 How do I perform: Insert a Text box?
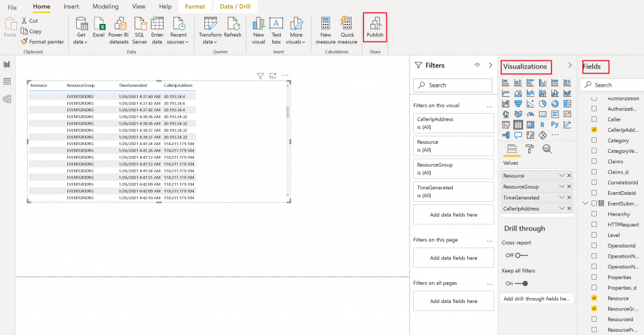click(x=276, y=30)
